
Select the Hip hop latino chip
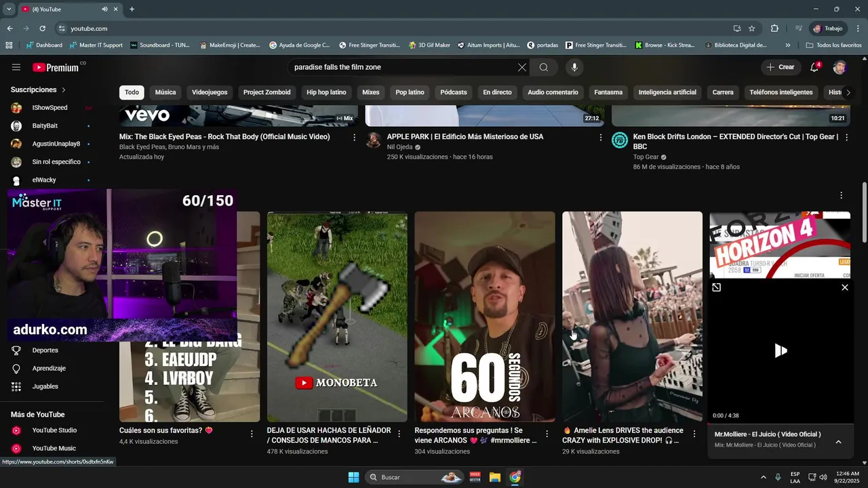pyautogui.click(x=326, y=92)
